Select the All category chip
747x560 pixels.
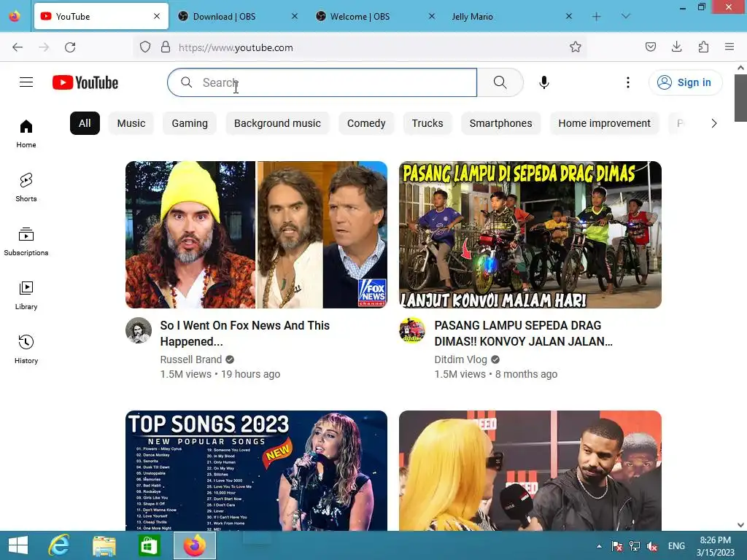coord(85,123)
